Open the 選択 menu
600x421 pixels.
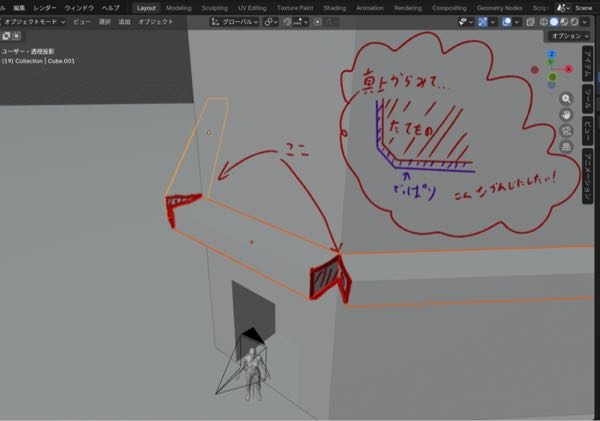click(x=104, y=22)
